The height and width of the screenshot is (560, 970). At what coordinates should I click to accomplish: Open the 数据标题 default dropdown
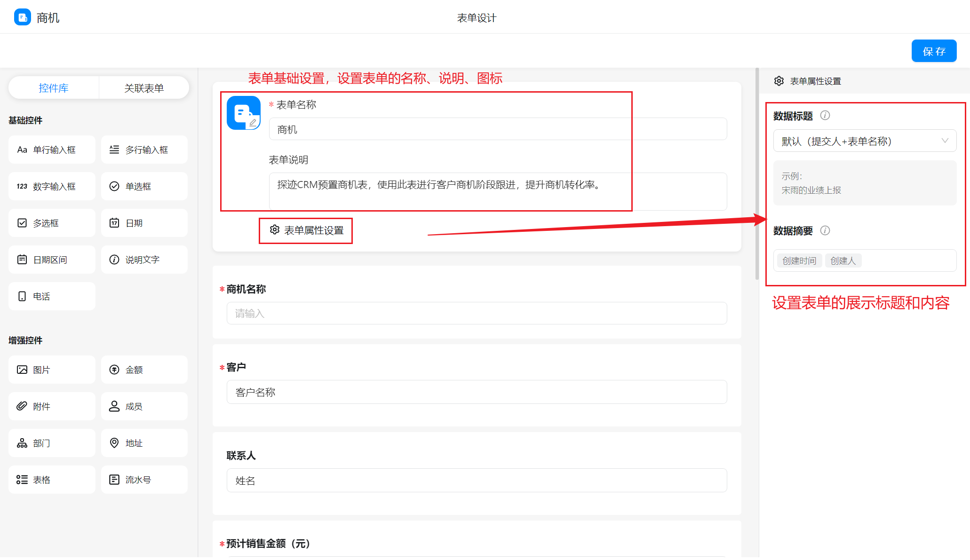[x=864, y=141]
